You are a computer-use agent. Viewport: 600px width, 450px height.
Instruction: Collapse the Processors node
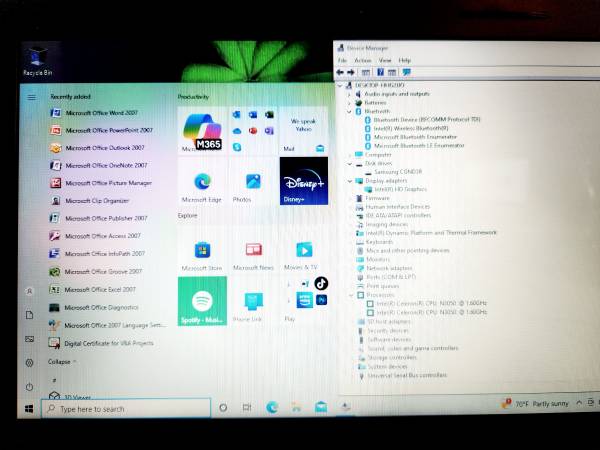pyautogui.click(x=351, y=295)
